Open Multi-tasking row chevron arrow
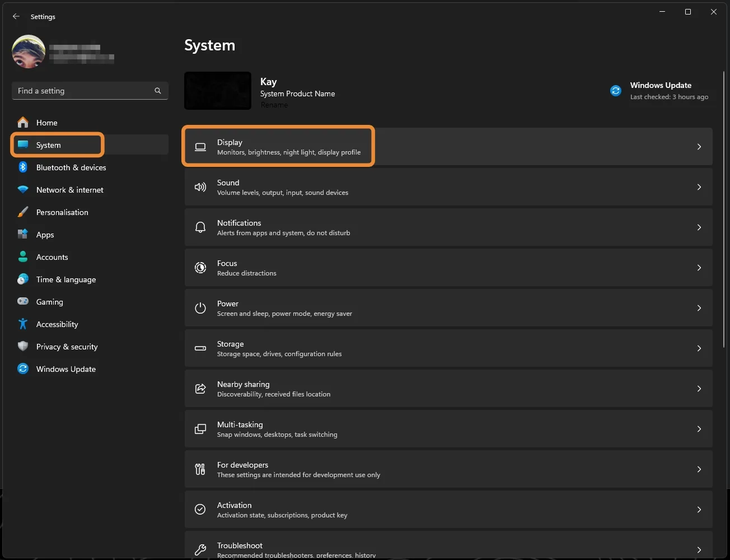Viewport: 730px width, 560px height. [699, 429]
